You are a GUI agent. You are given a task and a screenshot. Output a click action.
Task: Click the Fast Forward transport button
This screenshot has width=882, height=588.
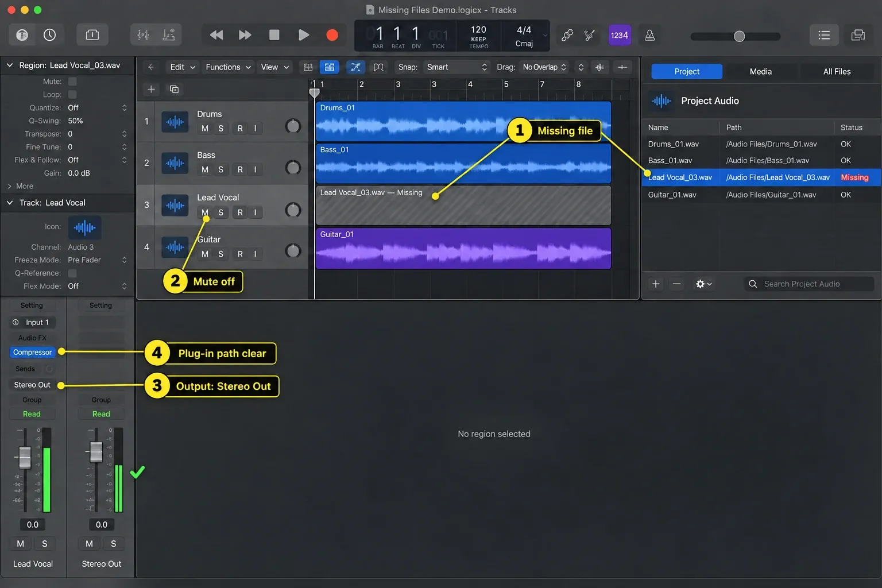click(x=245, y=35)
